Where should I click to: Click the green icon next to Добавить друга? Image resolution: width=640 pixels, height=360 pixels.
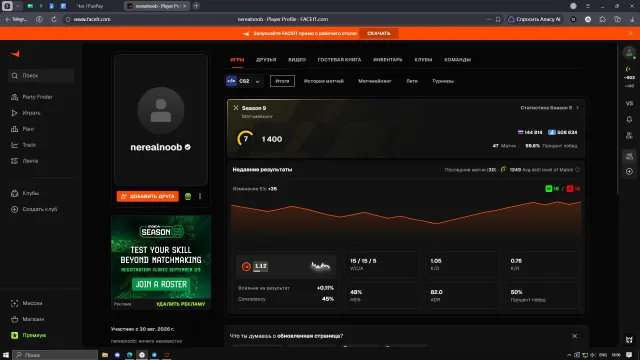[x=188, y=196]
